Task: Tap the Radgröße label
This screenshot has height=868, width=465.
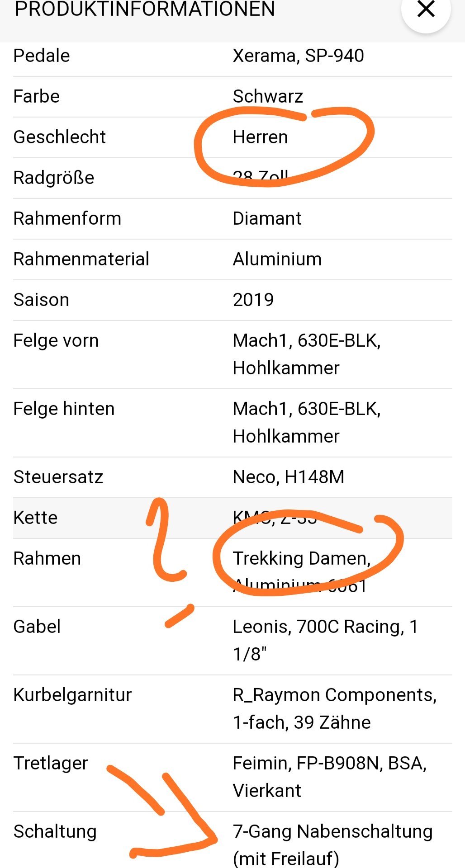Action: [x=54, y=178]
